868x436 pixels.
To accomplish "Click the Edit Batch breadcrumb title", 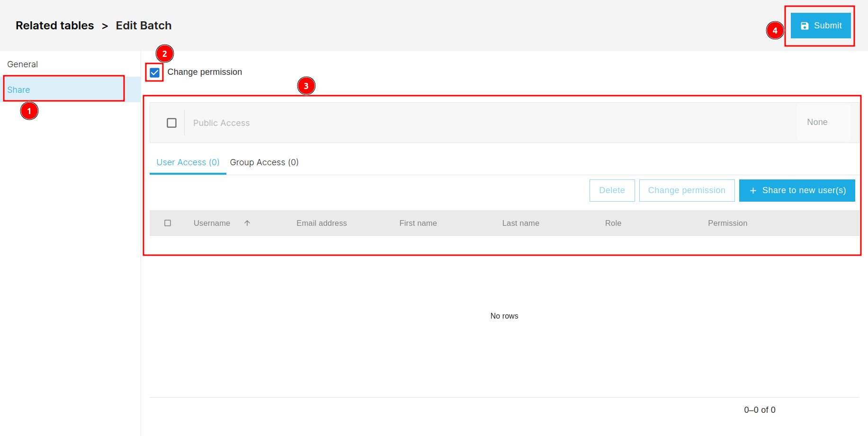I will [143, 26].
